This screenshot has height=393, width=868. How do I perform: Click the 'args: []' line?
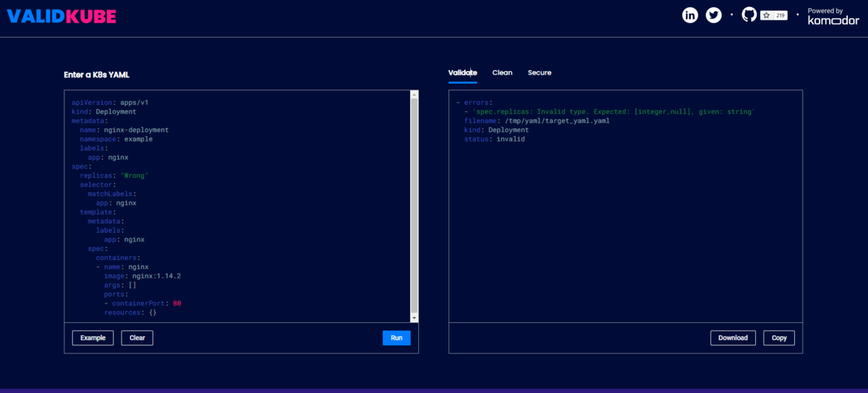tap(120, 285)
